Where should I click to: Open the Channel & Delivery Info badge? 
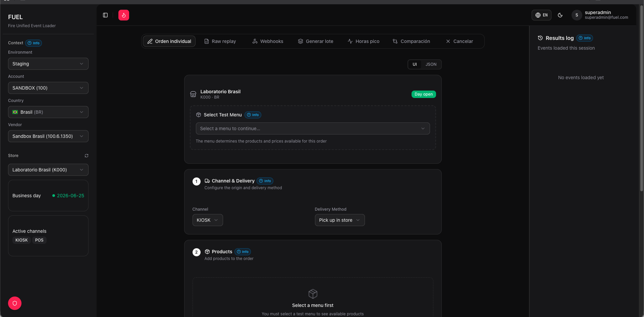265,181
